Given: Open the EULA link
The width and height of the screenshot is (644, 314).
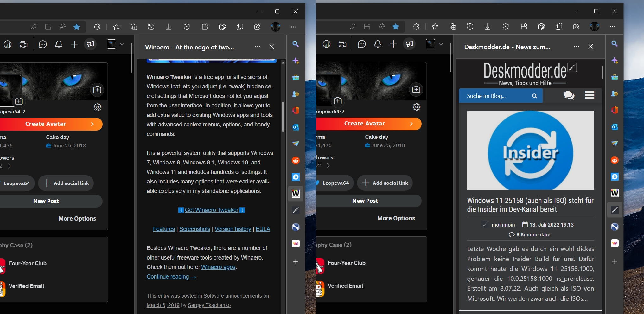Looking at the screenshot, I should 263,229.
